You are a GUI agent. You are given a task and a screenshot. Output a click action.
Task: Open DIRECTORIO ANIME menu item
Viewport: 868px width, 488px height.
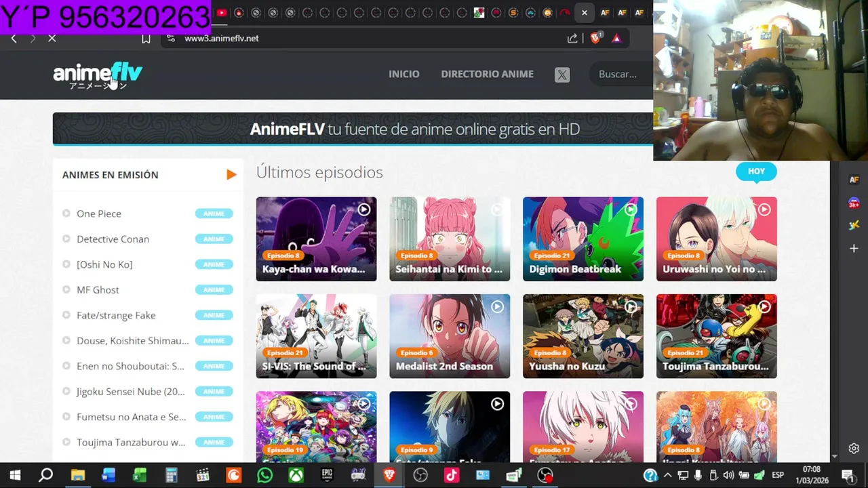(487, 75)
